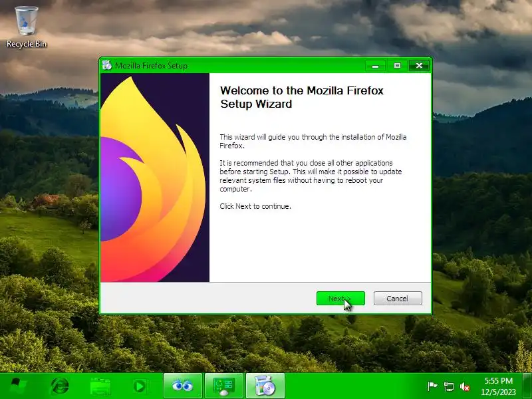
Task: Minimize the Mozilla Firefox Setup window
Action: 375,66
